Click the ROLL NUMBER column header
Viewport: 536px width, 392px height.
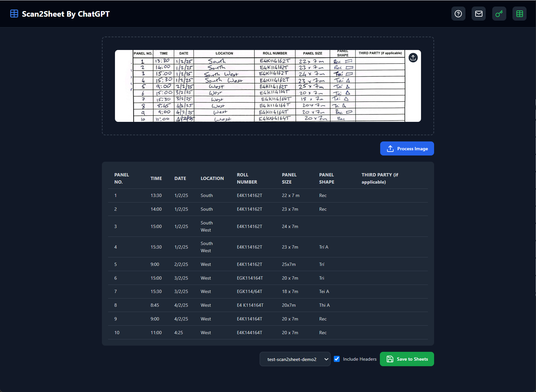[247, 178]
